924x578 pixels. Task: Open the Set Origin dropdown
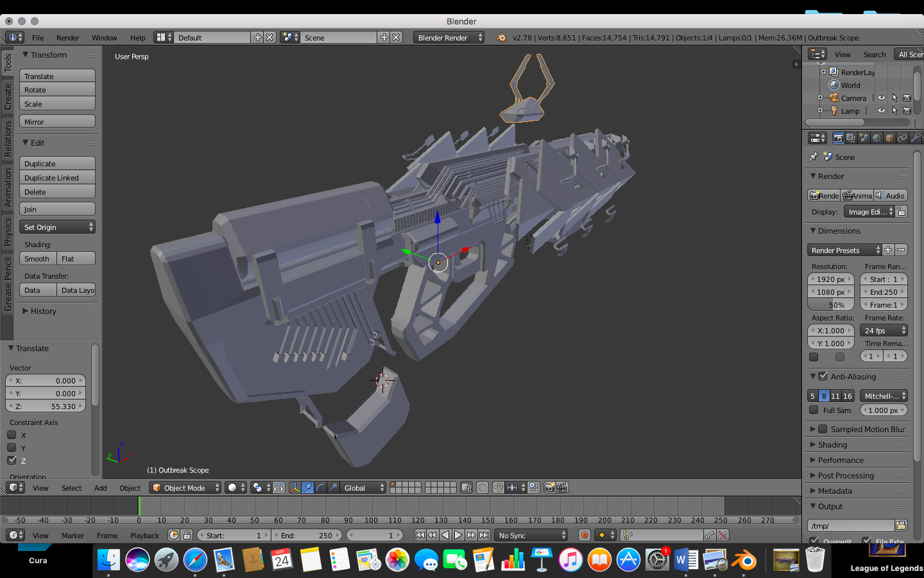tap(57, 227)
